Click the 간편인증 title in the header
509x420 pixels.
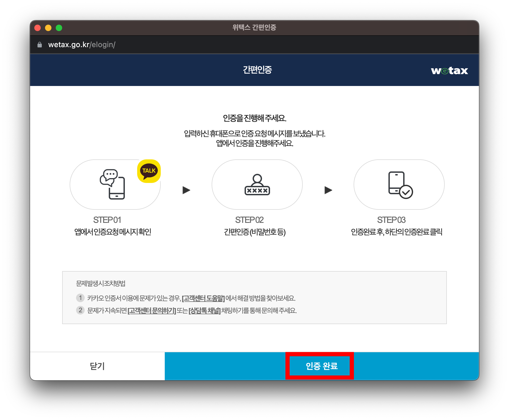[x=257, y=70]
